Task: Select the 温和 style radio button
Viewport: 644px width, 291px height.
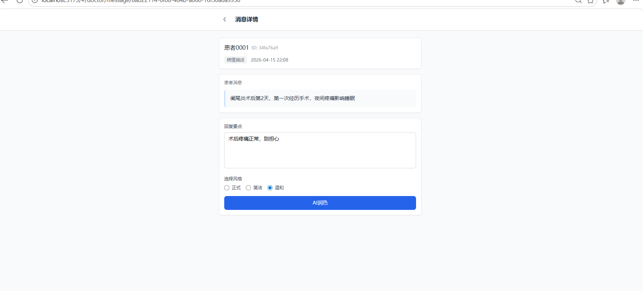Action: (270, 188)
